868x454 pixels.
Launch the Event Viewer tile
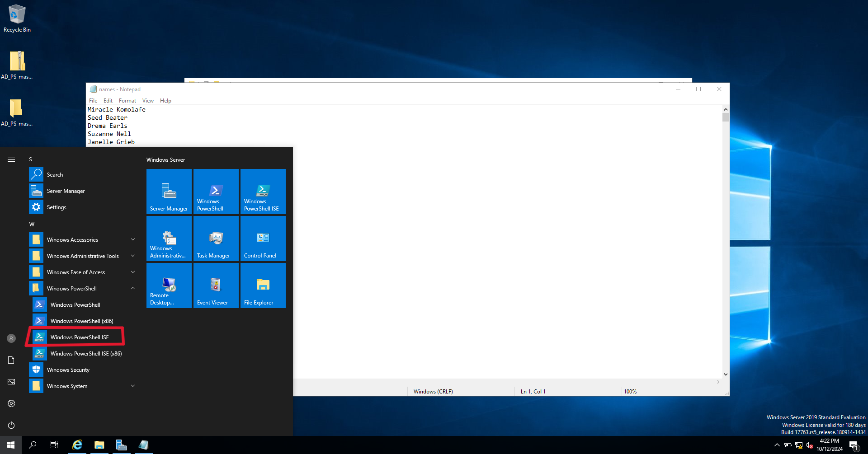click(216, 285)
